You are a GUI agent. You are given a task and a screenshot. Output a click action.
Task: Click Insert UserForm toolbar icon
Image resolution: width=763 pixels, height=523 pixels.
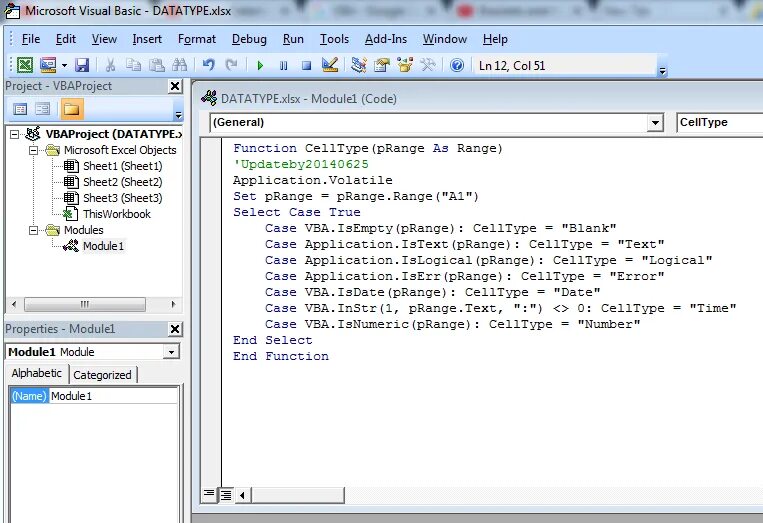48,65
